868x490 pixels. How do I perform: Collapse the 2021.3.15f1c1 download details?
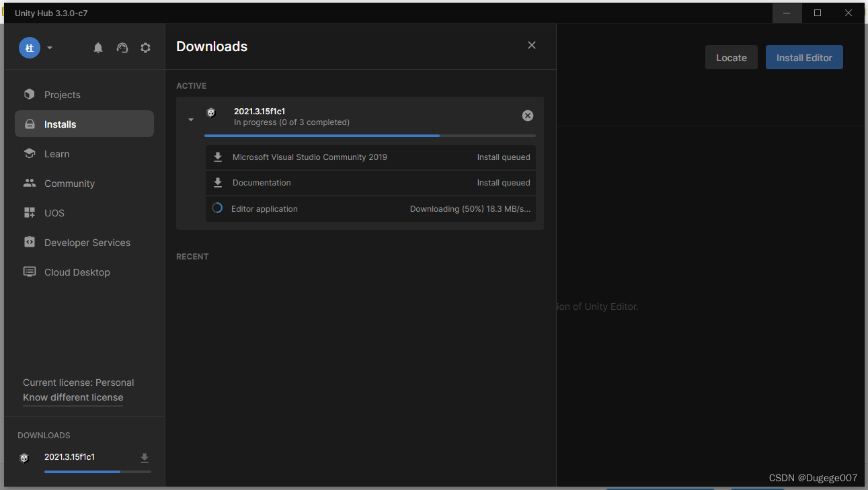click(x=191, y=120)
